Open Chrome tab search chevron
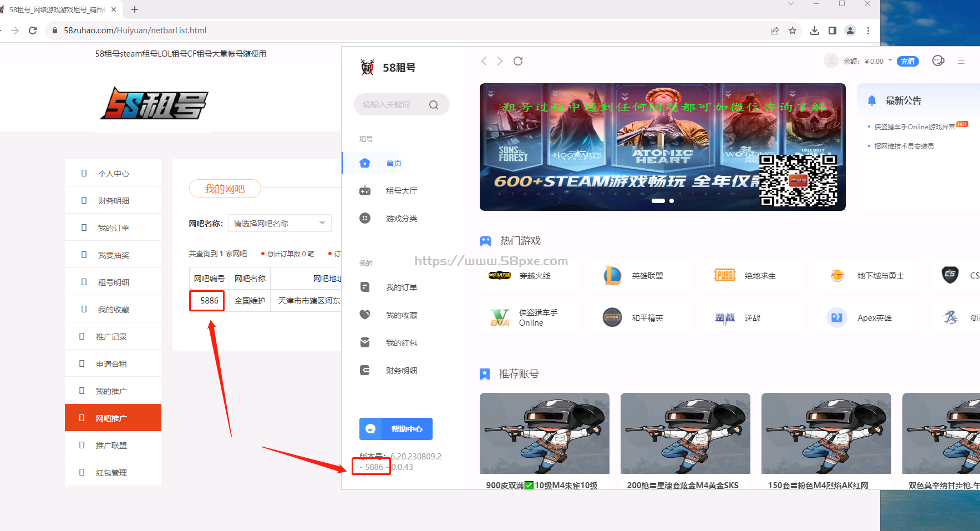Screen dimensions: 980x531 (x=791, y=4)
